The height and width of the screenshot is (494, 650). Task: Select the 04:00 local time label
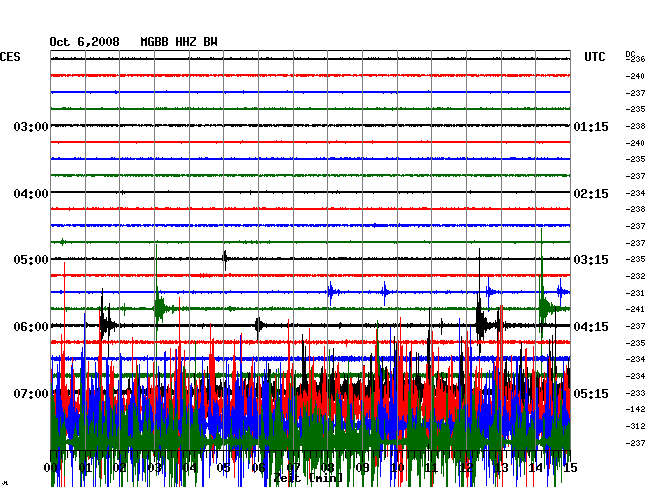pyautogui.click(x=31, y=194)
